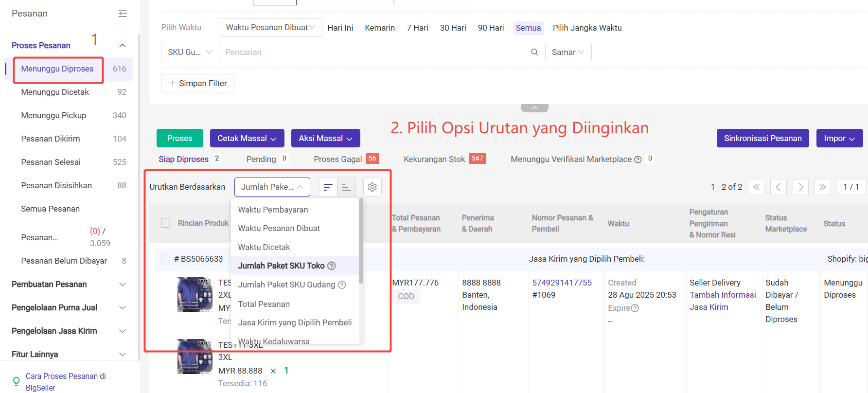The image size is (868, 393).
Task: Check the box for order BS5065633
Action: click(166, 259)
